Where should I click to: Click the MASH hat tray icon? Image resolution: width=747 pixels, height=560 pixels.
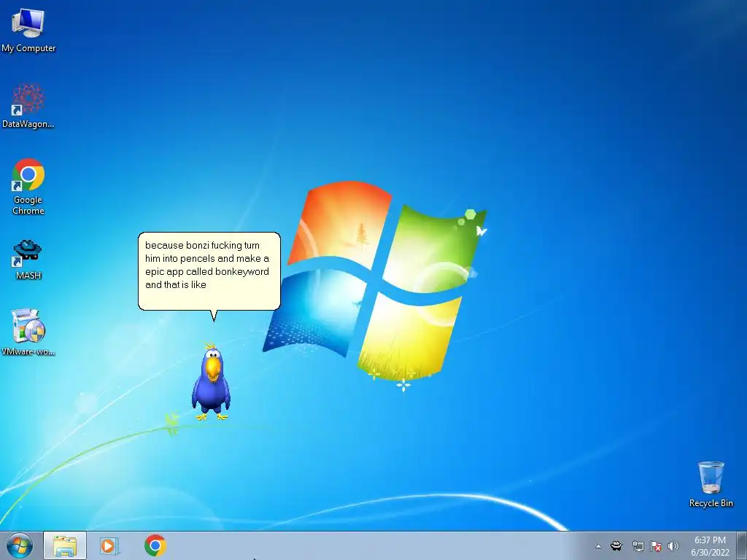coord(616,545)
